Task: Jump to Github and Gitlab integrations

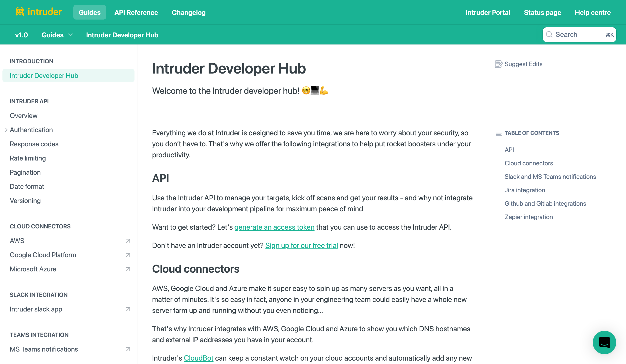Action: 545,203
